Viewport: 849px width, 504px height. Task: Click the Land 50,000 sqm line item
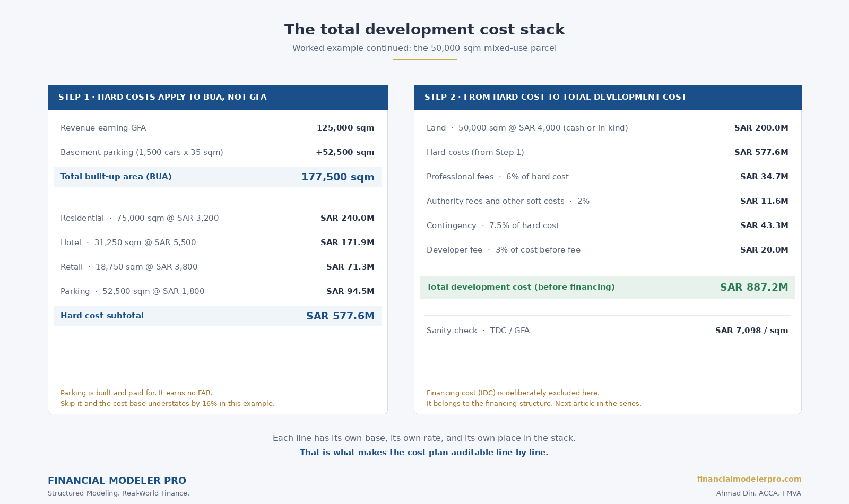(x=527, y=128)
